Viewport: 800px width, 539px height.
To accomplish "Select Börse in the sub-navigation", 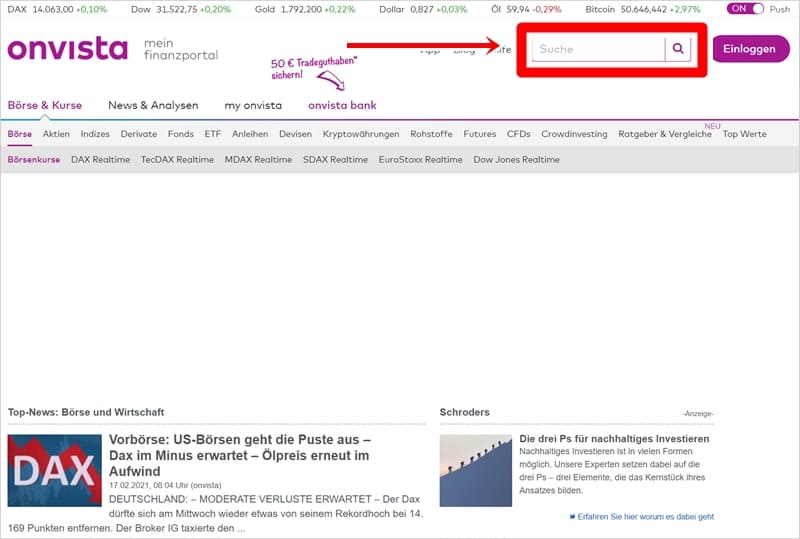I will point(20,134).
